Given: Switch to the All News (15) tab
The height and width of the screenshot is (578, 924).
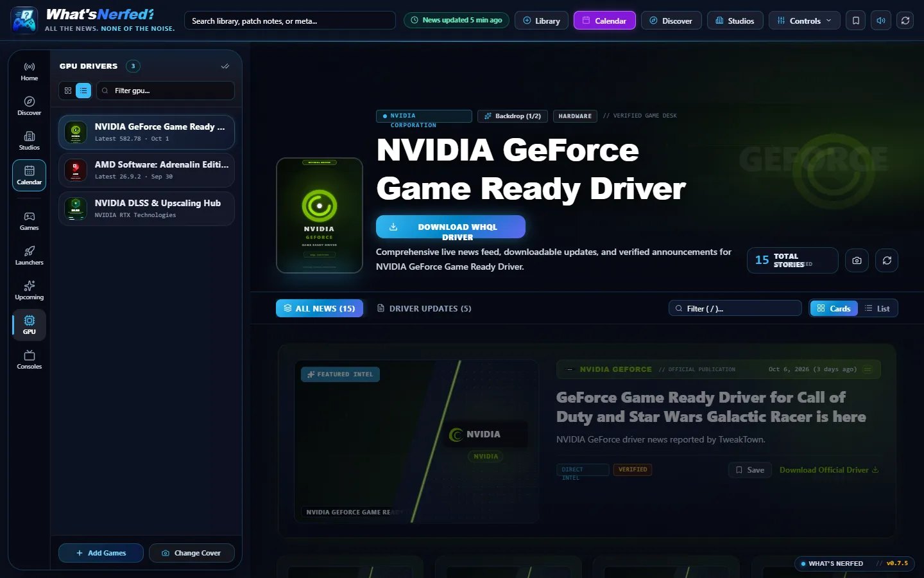Looking at the screenshot, I should [x=320, y=308].
